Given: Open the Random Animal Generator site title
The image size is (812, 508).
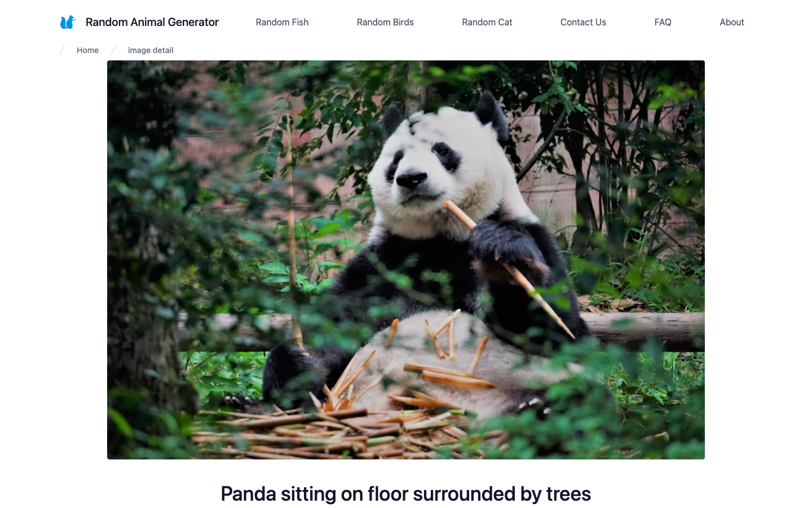Looking at the screenshot, I should [x=152, y=22].
